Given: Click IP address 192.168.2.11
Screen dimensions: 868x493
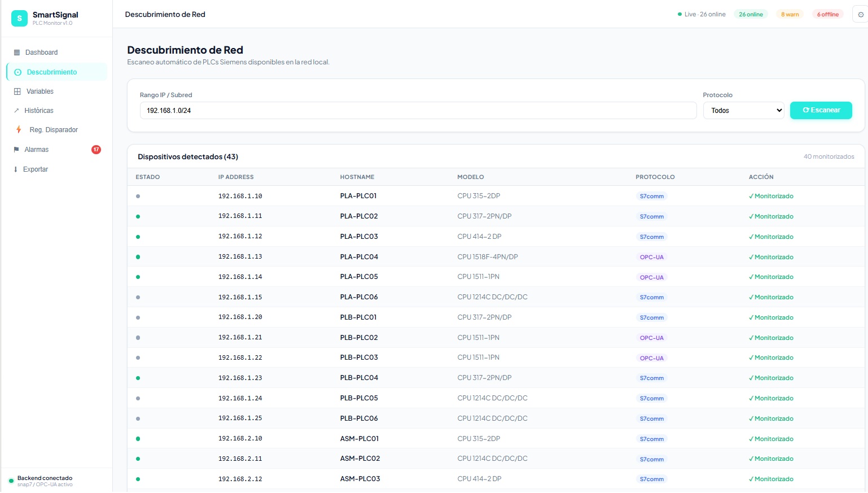Looking at the screenshot, I should coord(240,459).
